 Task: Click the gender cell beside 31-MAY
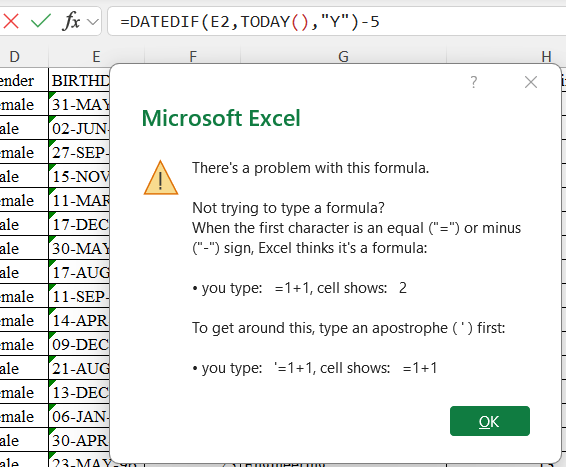24,104
